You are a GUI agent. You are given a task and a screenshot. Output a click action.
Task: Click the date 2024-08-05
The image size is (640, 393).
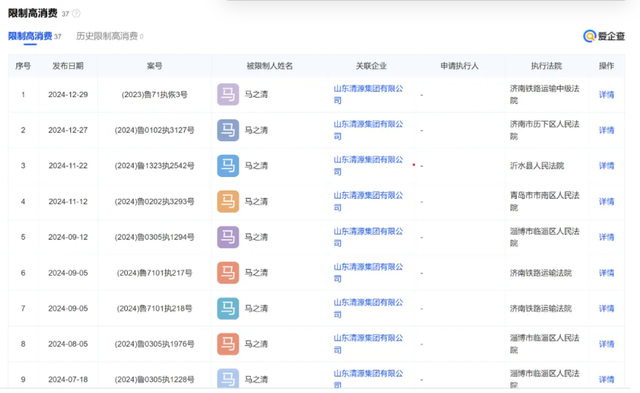click(x=68, y=344)
